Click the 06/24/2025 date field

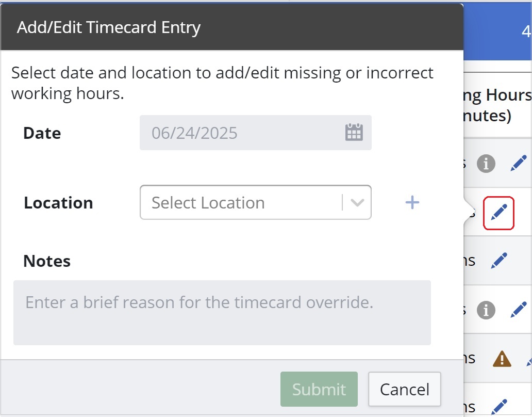click(256, 133)
